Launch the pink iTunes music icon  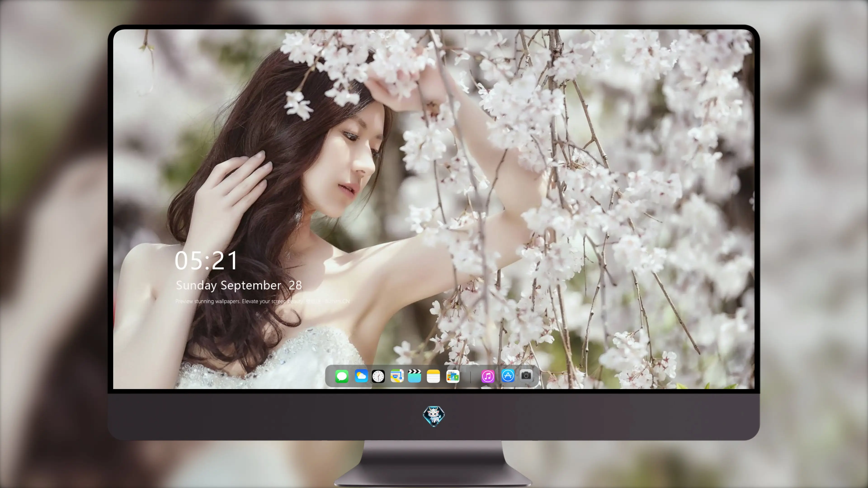click(488, 376)
